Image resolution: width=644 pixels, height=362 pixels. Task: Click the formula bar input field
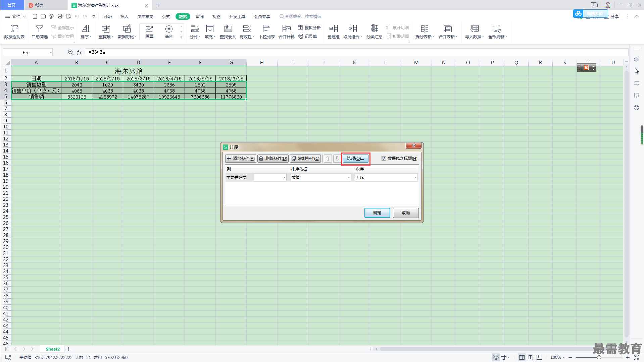point(356,52)
